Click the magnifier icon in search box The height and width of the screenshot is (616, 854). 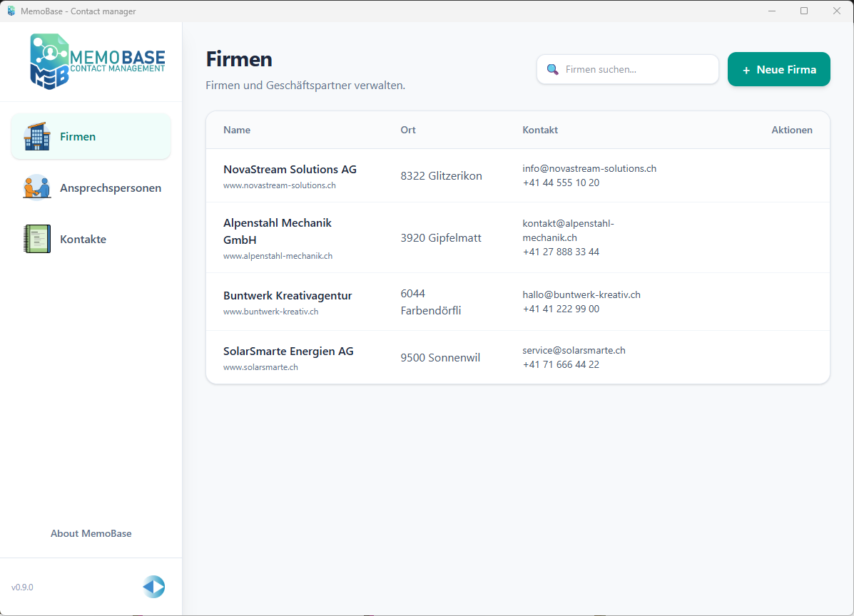552,69
